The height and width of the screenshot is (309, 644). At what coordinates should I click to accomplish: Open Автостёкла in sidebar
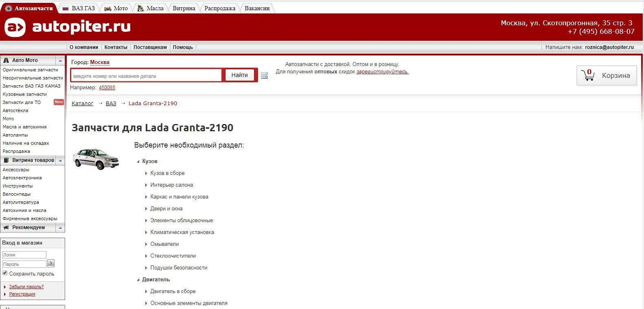pos(15,111)
